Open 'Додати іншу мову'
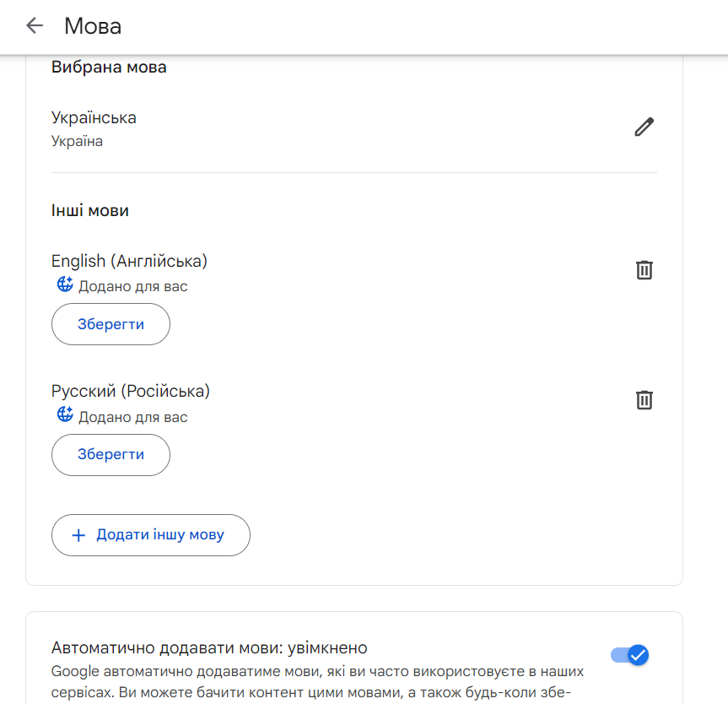This screenshot has height=704, width=728. [x=150, y=534]
